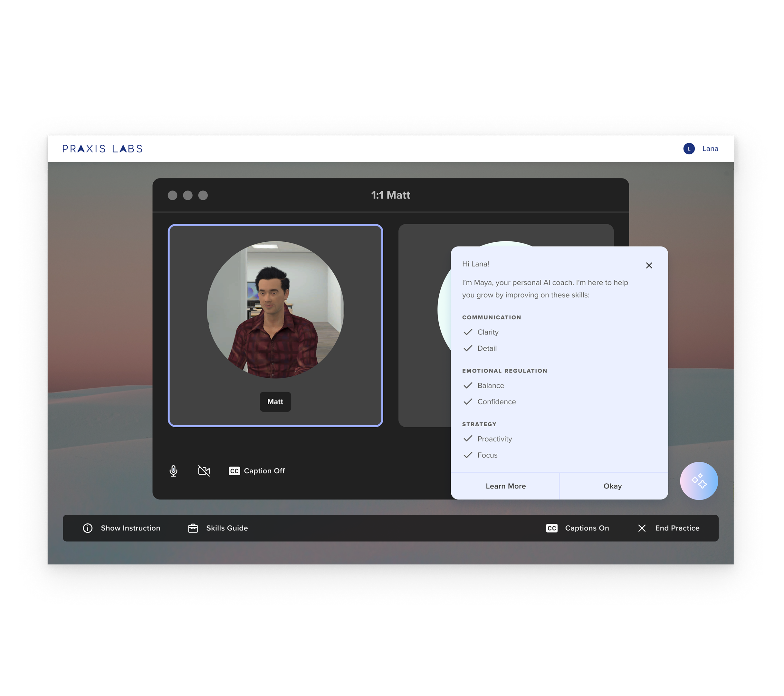Select Matt's video tile
The height and width of the screenshot is (696, 784).
pyautogui.click(x=275, y=307)
